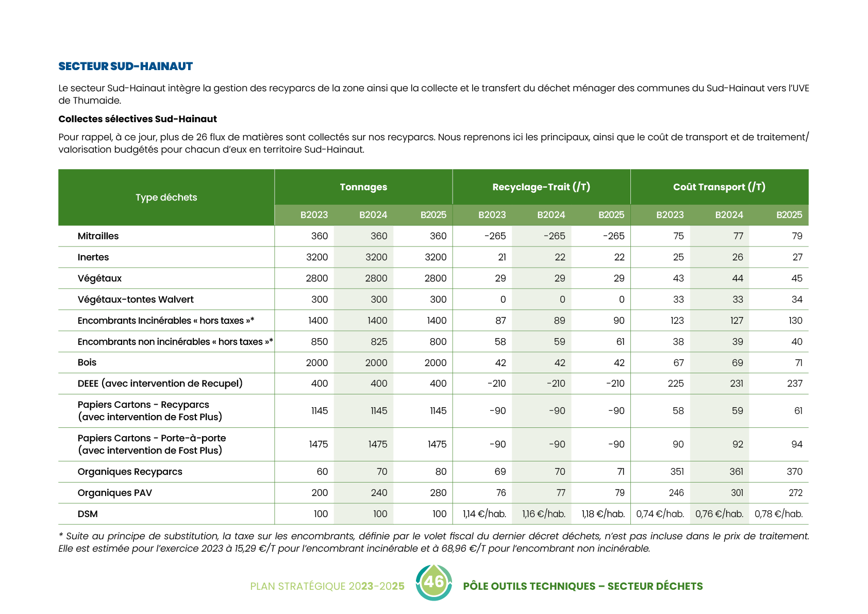The height and width of the screenshot is (614, 868).
Task: Click the PLAN STRATÉGIQUE 2023-2025 footer text
Action: point(327,586)
